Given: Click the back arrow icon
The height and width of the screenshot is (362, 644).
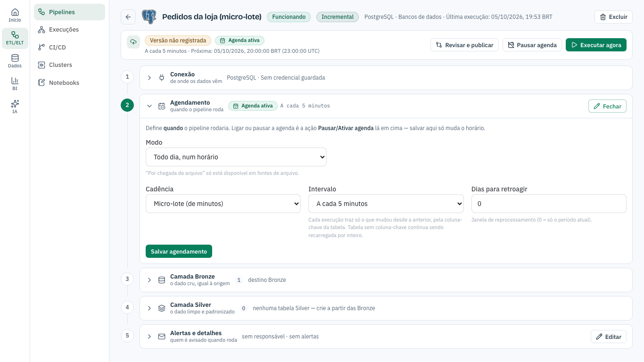Looking at the screenshot, I should click(128, 17).
